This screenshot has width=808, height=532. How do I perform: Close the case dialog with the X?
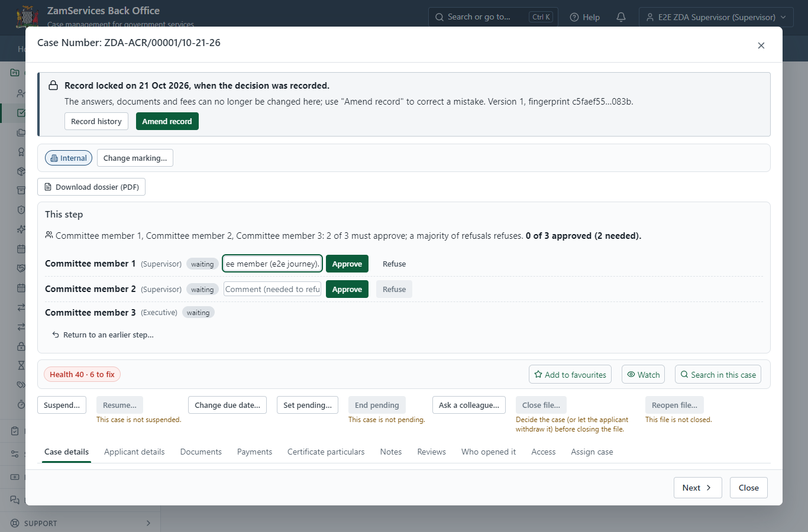(761, 46)
